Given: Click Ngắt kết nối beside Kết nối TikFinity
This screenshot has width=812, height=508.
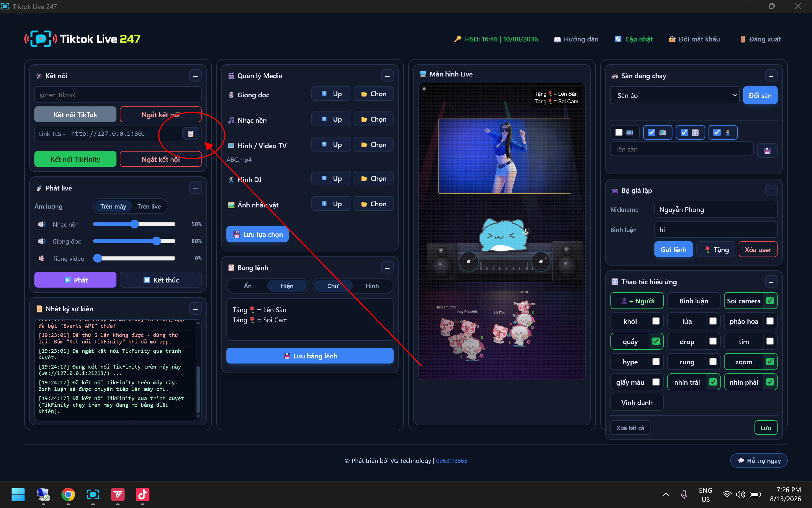Looking at the screenshot, I should [160, 159].
